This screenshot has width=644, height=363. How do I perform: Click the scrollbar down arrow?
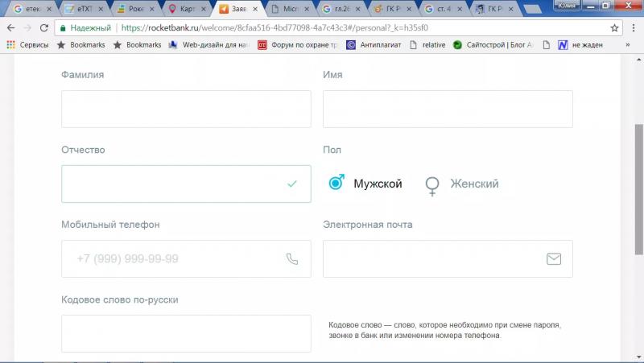(638, 357)
